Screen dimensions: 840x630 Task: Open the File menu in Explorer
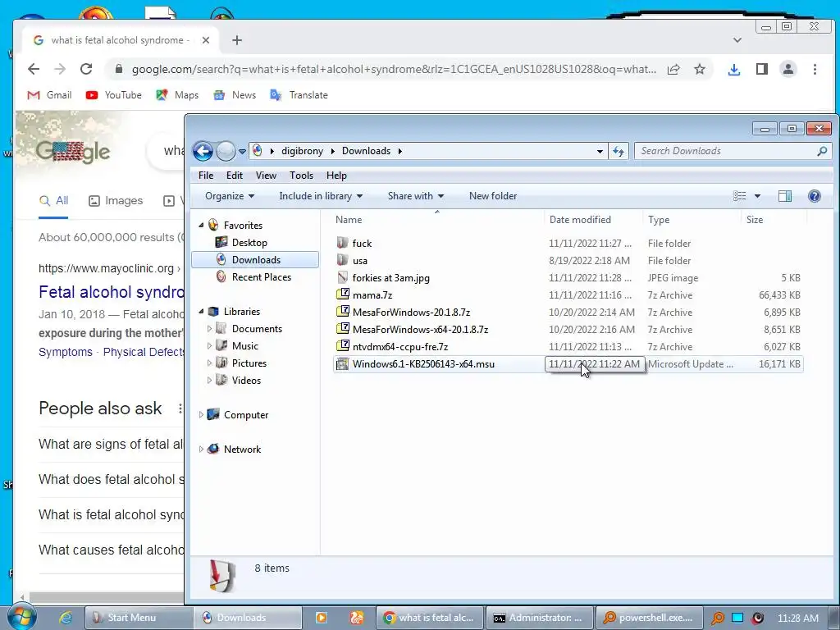click(x=206, y=176)
